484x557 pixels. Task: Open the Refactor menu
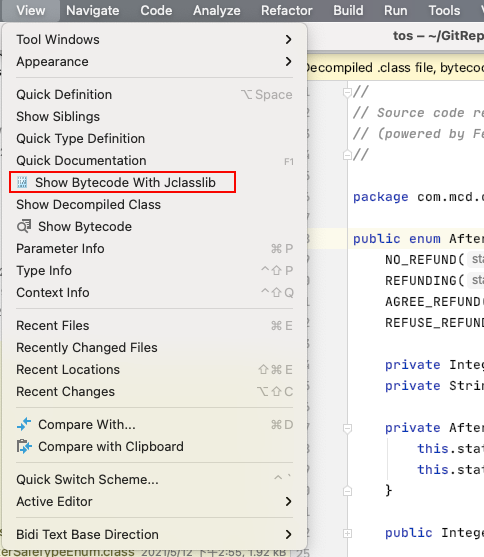click(286, 11)
